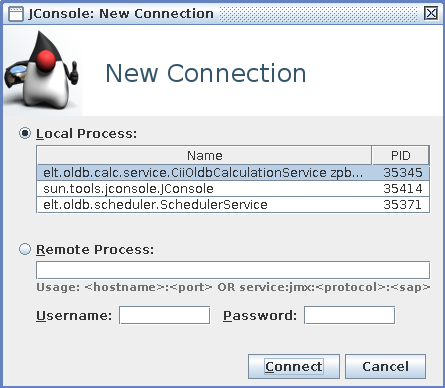The width and height of the screenshot is (445, 388).
Task: Select the Remote Process radio button
Action: pyautogui.click(x=25, y=249)
